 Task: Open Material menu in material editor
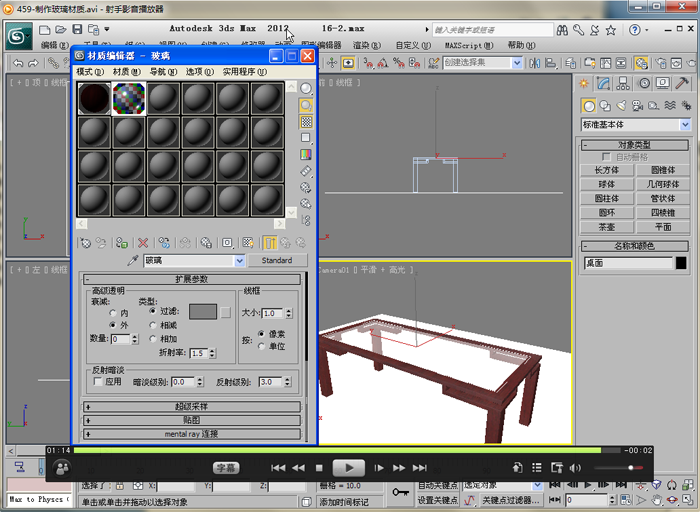point(126,72)
